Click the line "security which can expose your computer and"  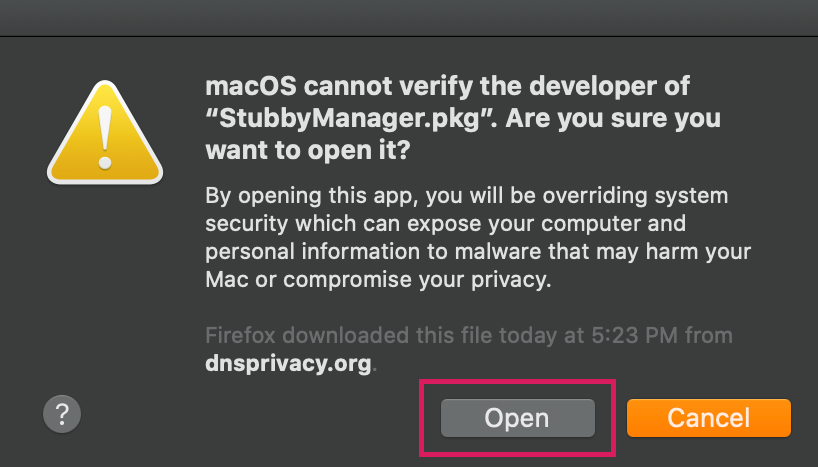[446, 224]
